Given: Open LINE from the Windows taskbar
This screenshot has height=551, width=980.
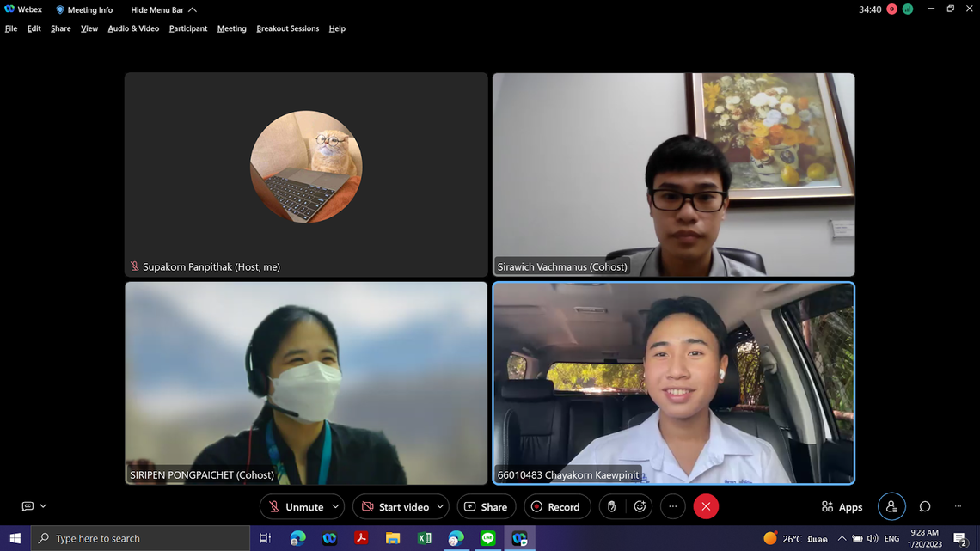Looking at the screenshot, I should click(x=487, y=538).
